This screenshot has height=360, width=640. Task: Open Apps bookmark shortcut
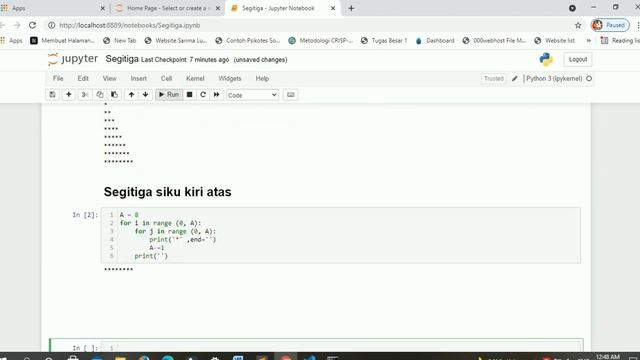(x=11, y=40)
